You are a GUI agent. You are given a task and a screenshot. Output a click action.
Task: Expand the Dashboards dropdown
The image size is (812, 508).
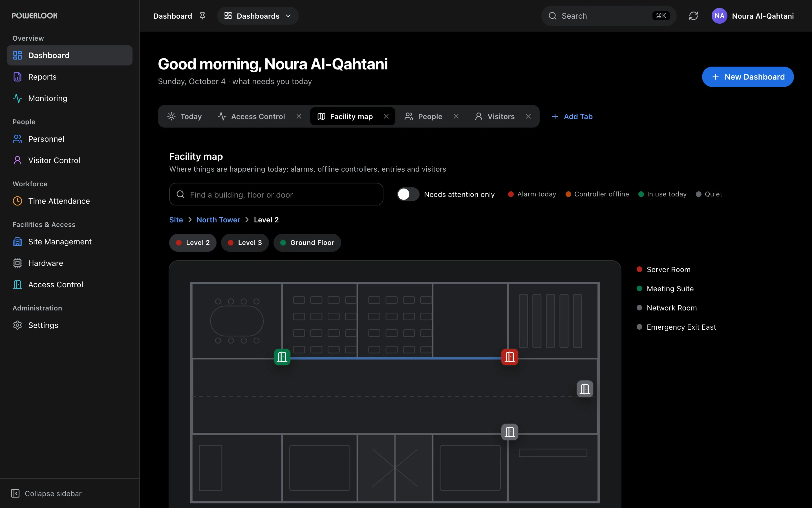coord(258,16)
